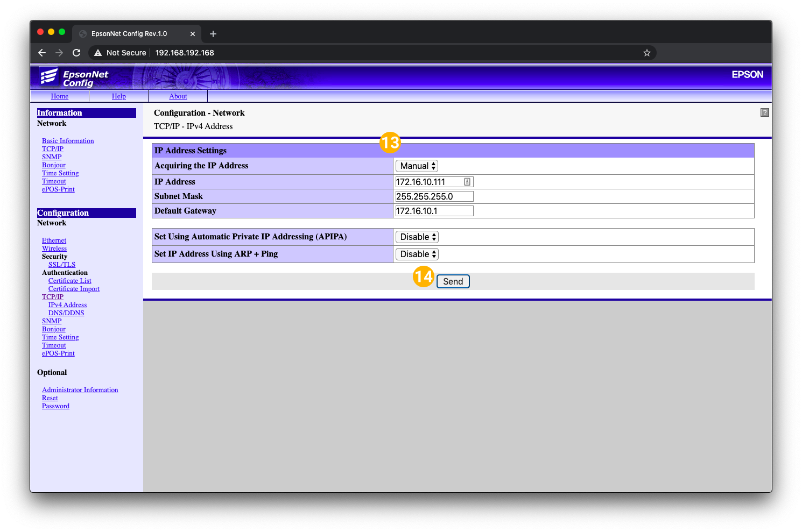
Task: Open a new browser tab
Action: tap(213, 34)
